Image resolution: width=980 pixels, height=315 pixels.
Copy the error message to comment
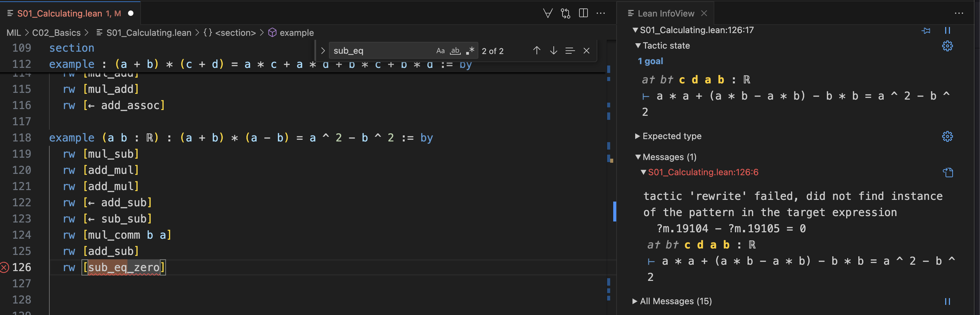(948, 173)
